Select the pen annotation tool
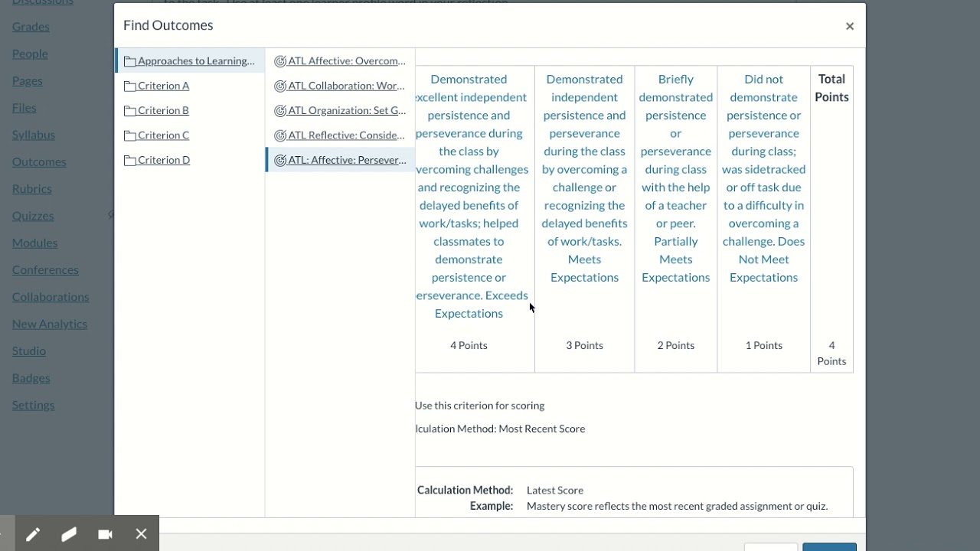Viewport: 980px width, 551px height. (x=33, y=534)
